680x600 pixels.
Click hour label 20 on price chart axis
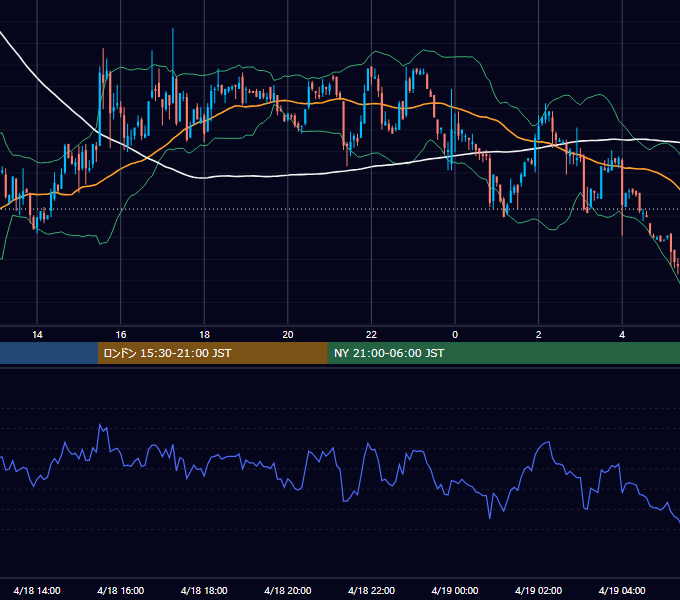(x=288, y=335)
